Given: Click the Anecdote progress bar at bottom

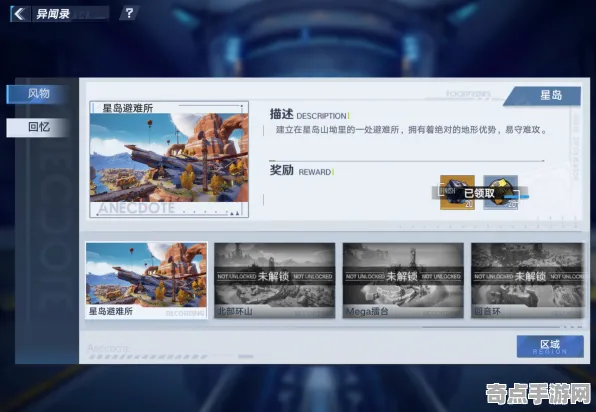Looking at the screenshot, I should [x=148, y=357].
